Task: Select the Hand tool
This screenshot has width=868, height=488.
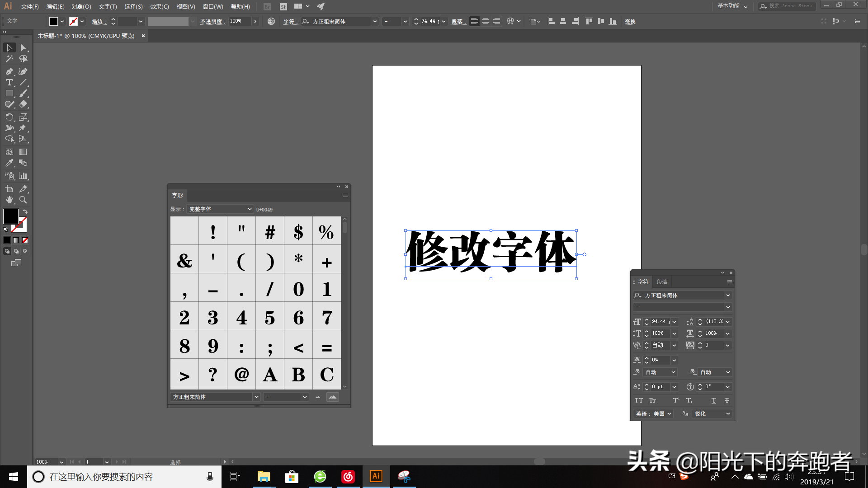Action: click(9, 200)
